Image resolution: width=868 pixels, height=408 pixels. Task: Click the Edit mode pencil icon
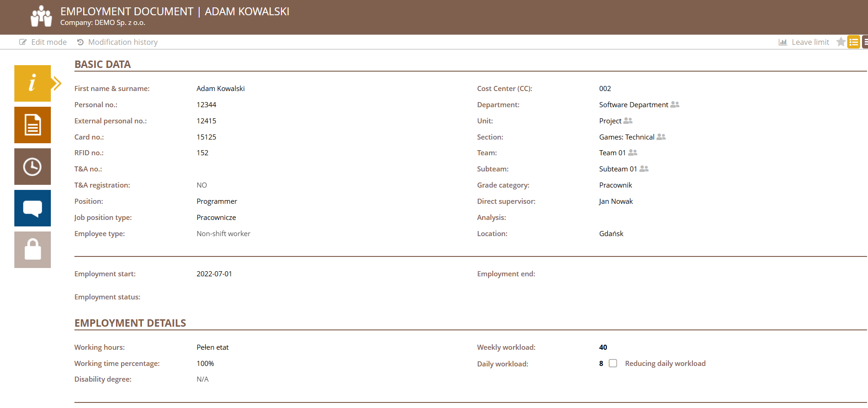coord(23,42)
